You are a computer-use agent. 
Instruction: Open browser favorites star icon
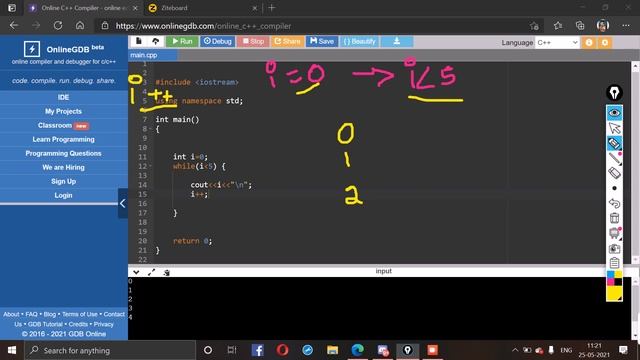[x=558, y=26]
